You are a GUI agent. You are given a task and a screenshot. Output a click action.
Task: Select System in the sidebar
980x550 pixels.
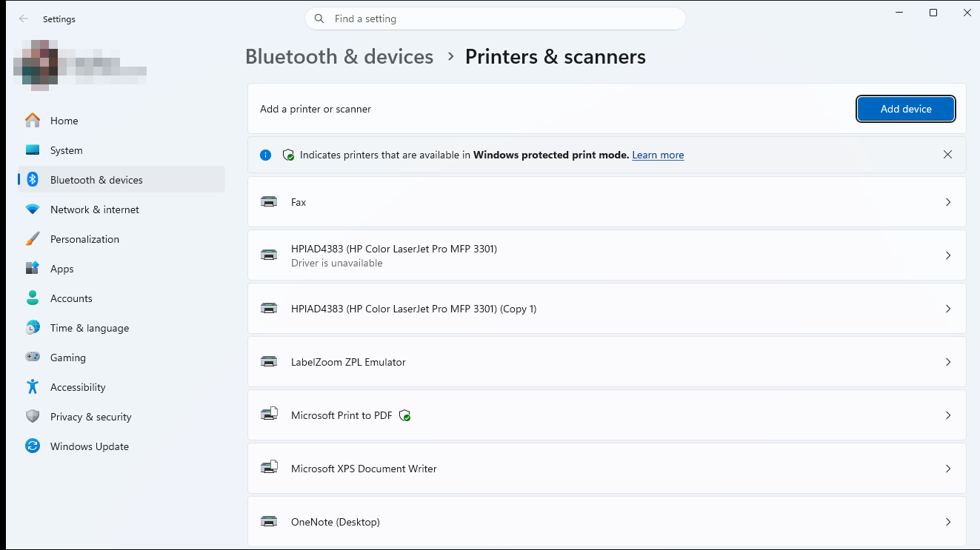click(x=121, y=150)
